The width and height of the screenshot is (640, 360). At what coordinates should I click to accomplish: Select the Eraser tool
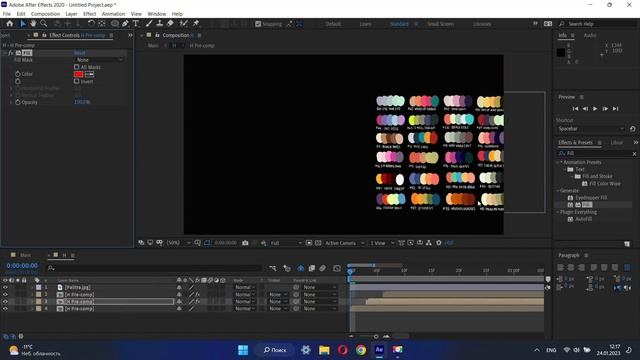click(170, 24)
